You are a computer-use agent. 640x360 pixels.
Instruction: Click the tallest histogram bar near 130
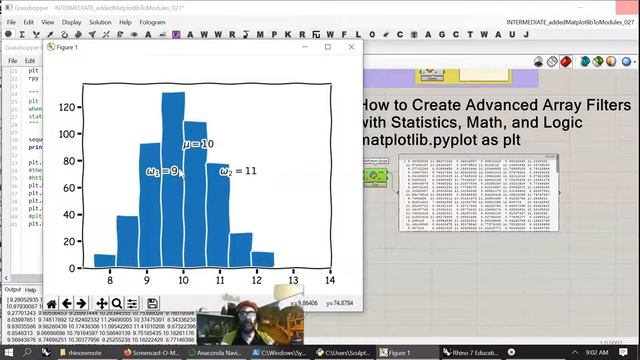(173, 180)
